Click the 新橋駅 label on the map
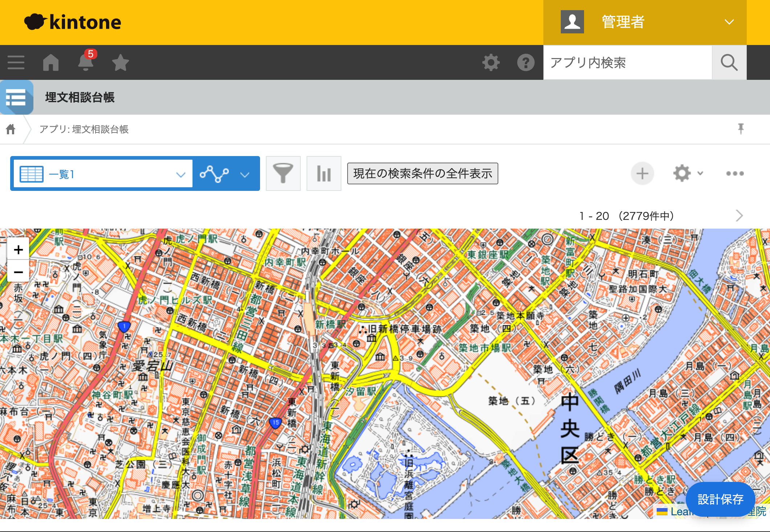 330,324
